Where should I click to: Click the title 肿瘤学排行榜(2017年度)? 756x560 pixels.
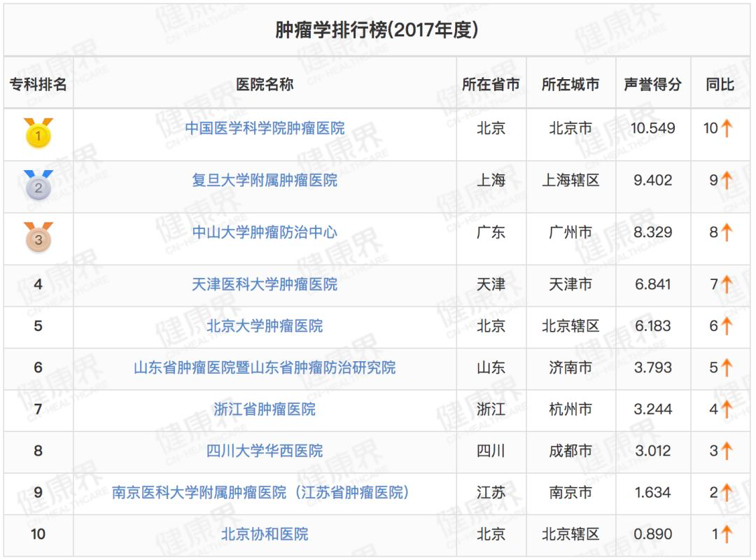pyautogui.click(x=377, y=30)
